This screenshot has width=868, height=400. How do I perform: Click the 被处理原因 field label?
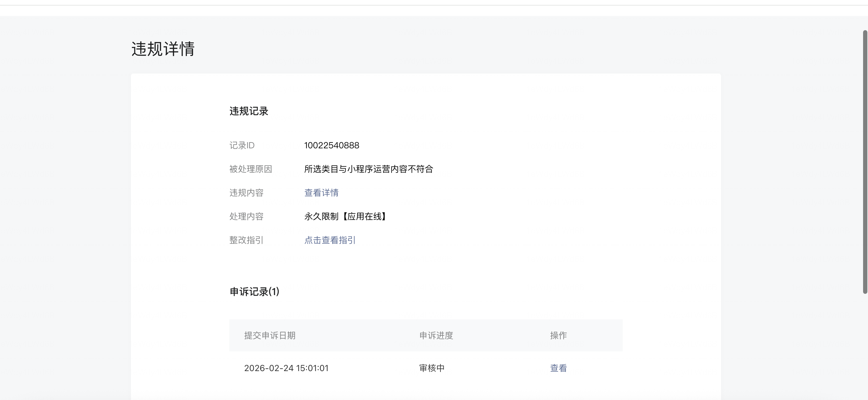251,169
